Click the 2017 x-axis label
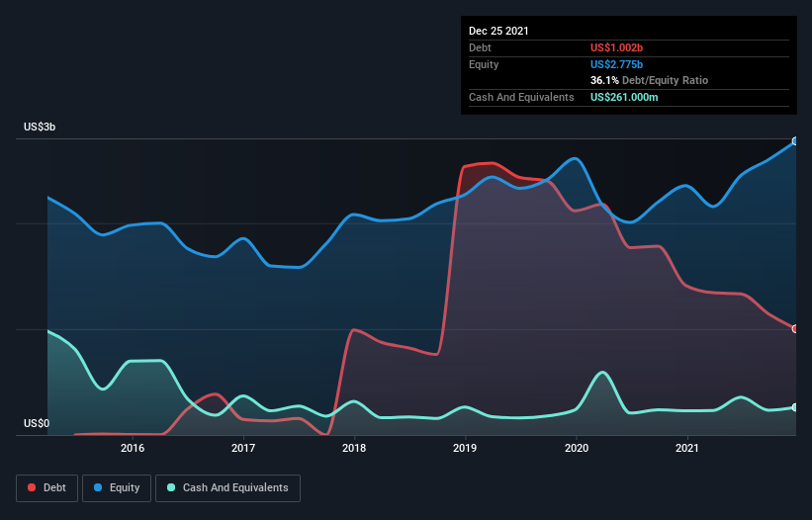 click(x=243, y=449)
